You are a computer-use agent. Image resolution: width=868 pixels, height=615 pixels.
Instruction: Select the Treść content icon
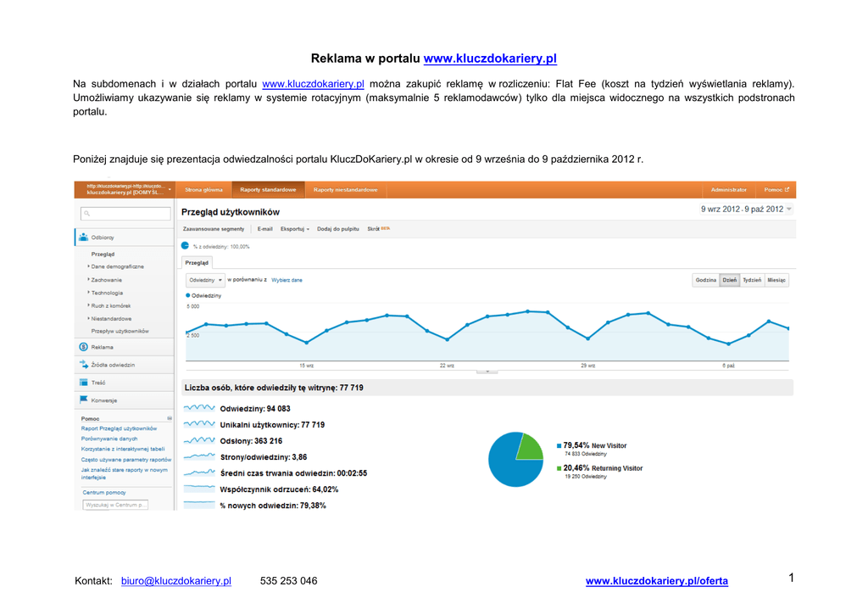(x=83, y=383)
